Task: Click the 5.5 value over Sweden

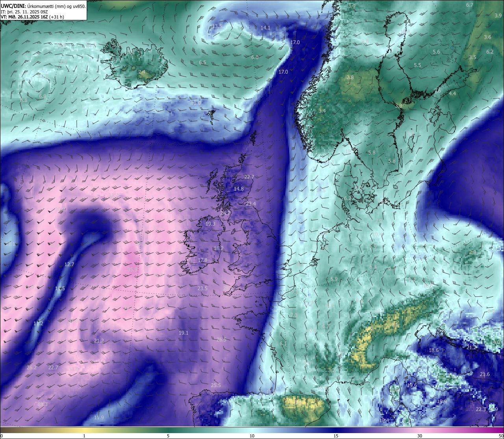Action: pos(417,65)
